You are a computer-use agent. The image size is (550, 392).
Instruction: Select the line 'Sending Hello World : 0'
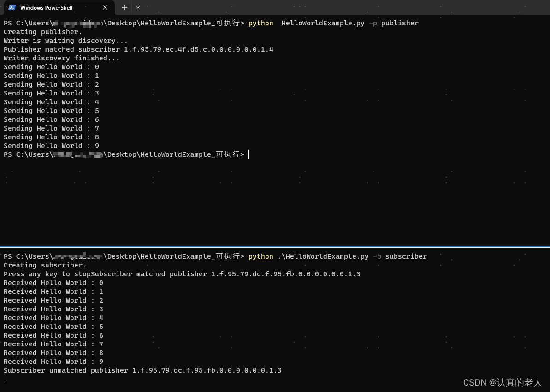[51, 66]
